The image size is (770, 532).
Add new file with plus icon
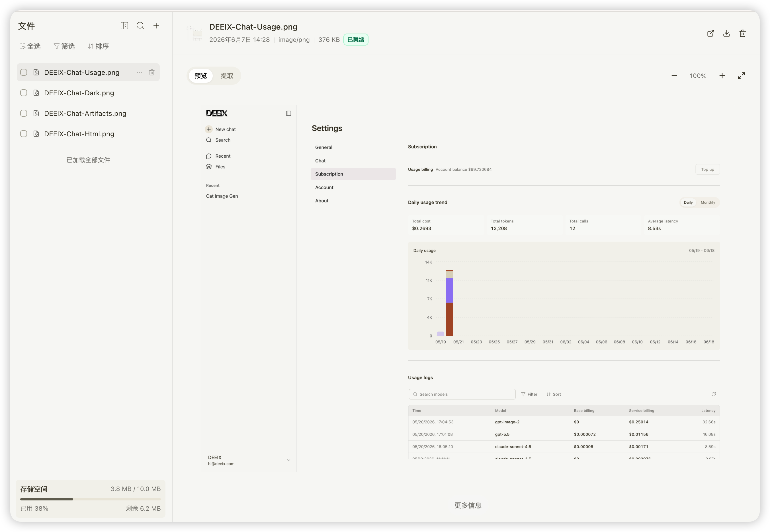pyautogui.click(x=156, y=26)
